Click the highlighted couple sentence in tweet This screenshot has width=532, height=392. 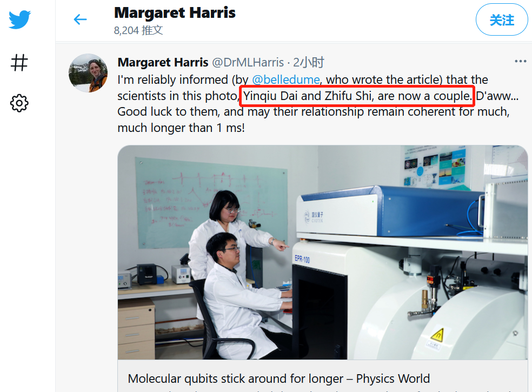pyautogui.click(x=357, y=96)
